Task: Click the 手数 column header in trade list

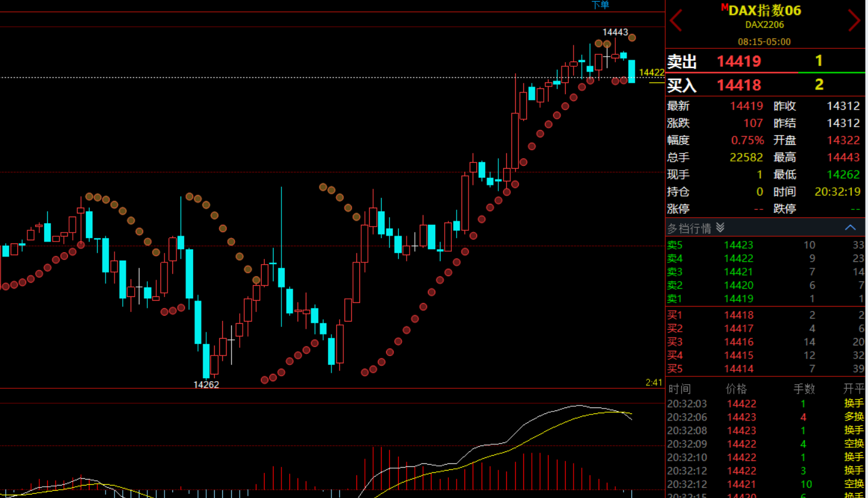Action: click(x=804, y=389)
